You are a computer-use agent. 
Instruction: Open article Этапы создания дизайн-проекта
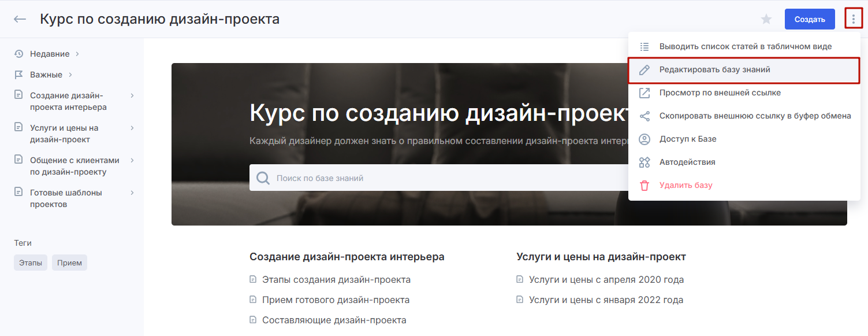[336, 279]
